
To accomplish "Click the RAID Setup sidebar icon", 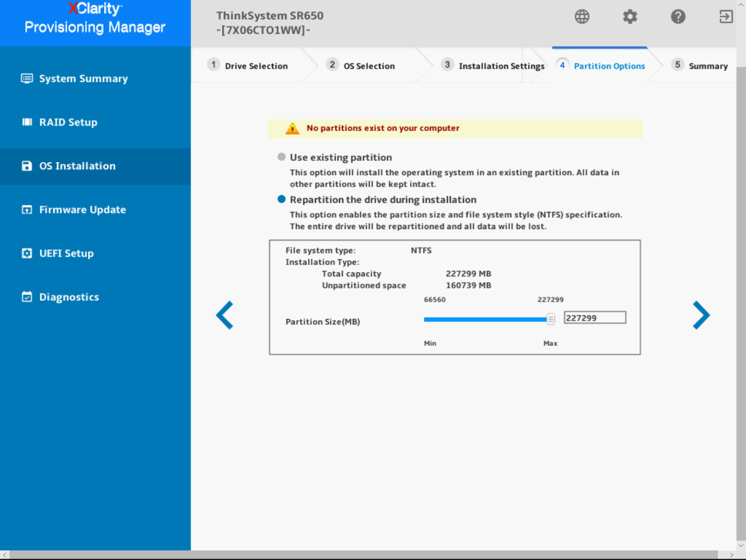I will point(26,122).
